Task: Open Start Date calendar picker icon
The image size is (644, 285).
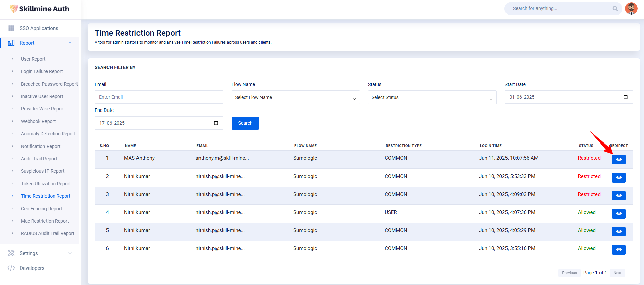Action: pyautogui.click(x=625, y=97)
